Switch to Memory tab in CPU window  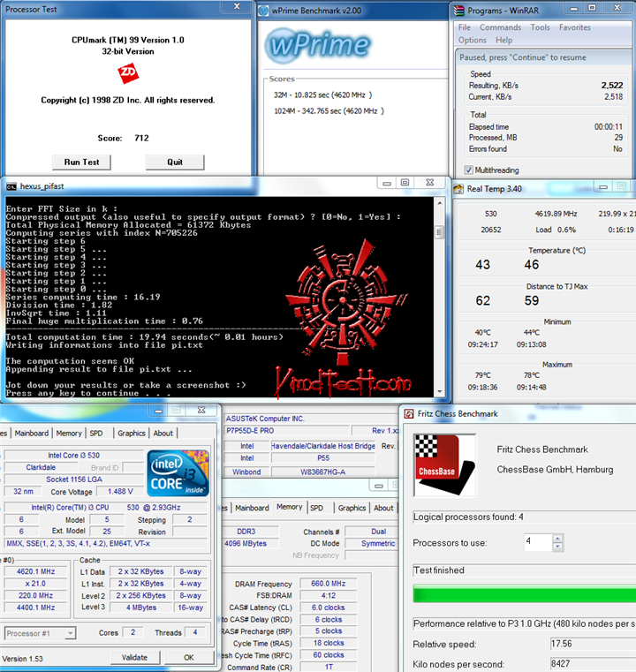[69, 434]
